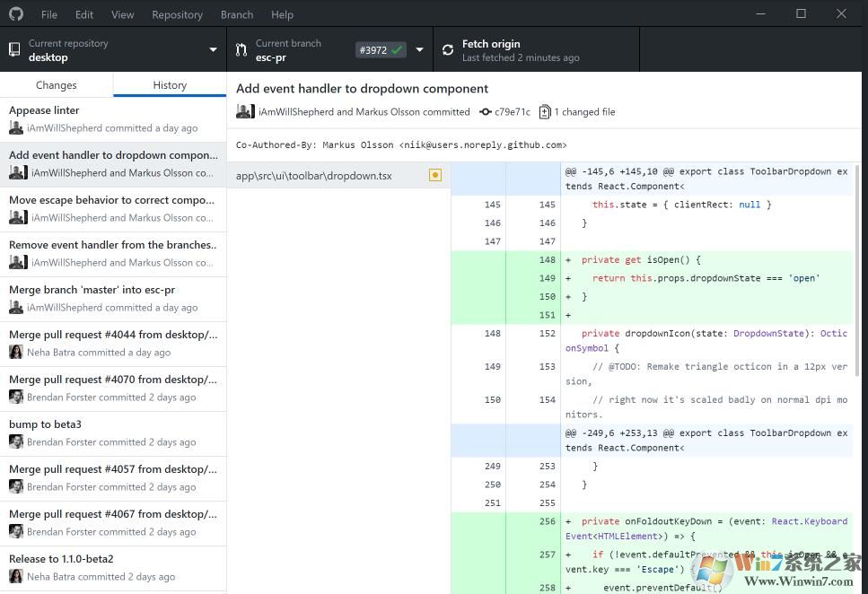Click the Fetch origin sync icon
Viewport: 868px width, 594px height.
pyautogui.click(x=448, y=49)
